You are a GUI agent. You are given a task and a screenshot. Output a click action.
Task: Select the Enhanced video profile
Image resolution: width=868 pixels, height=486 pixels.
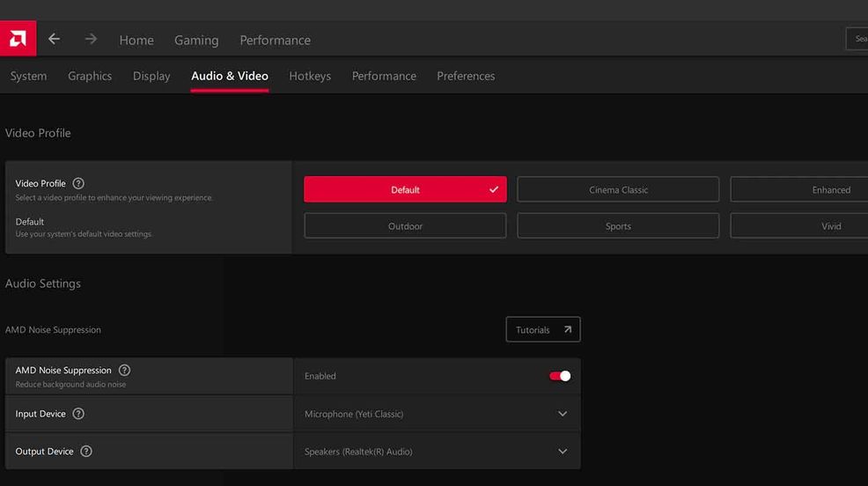click(799, 189)
